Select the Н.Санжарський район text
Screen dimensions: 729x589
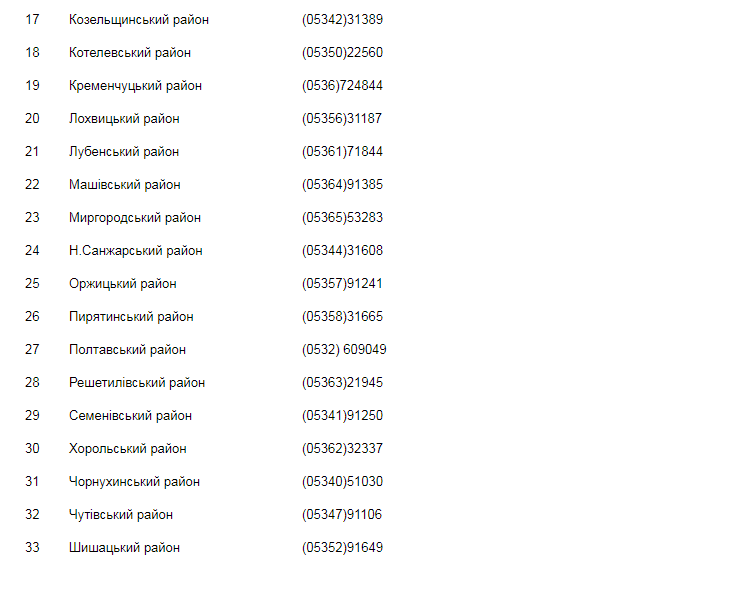[x=136, y=251]
